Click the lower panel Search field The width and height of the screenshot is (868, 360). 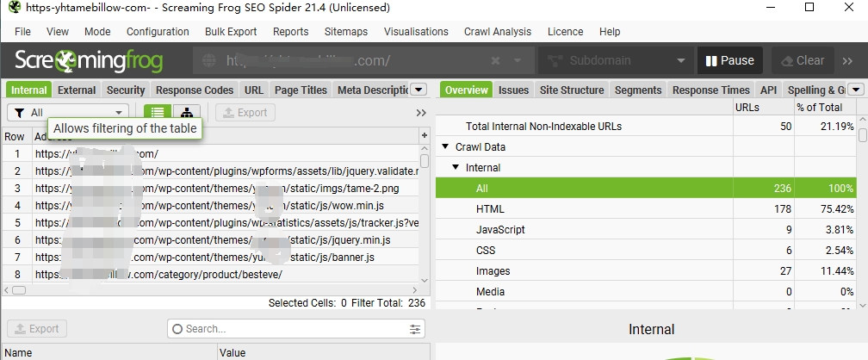tap(296, 329)
